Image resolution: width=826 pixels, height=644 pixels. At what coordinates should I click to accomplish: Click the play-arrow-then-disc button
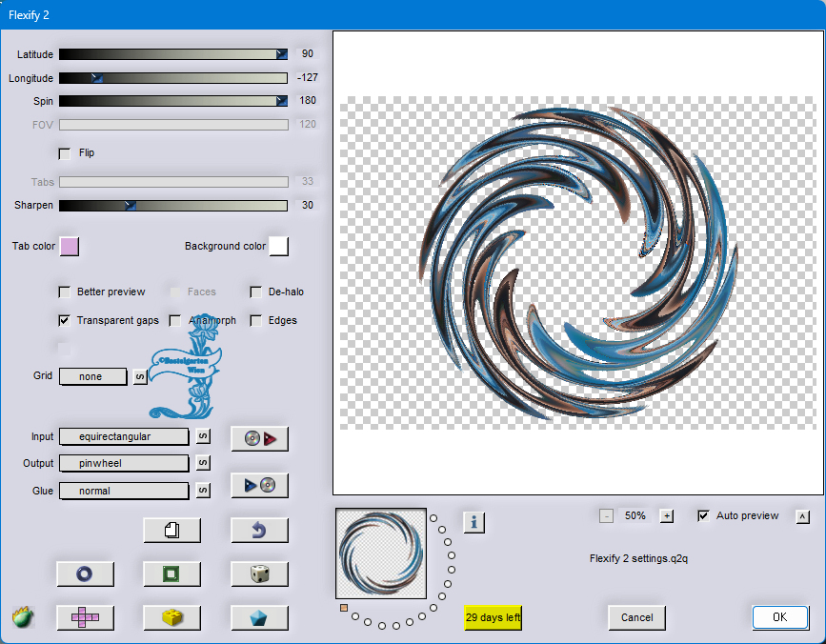pyautogui.click(x=260, y=485)
